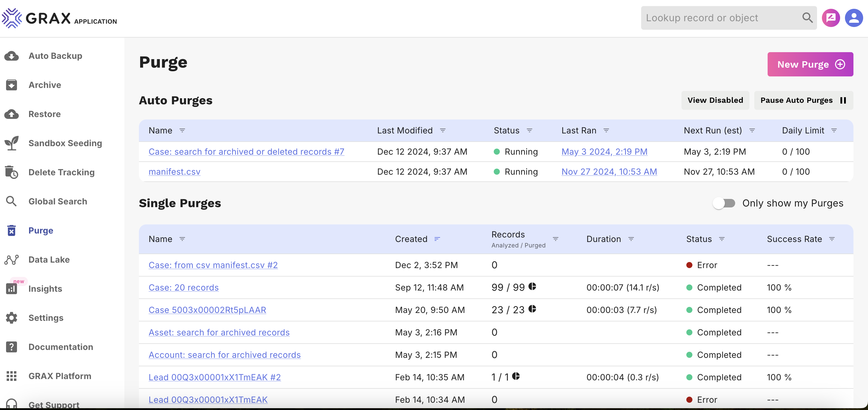Screen dimensions: 868x410
Task: Click the Delete Tracking icon
Action: click(12, 172)
